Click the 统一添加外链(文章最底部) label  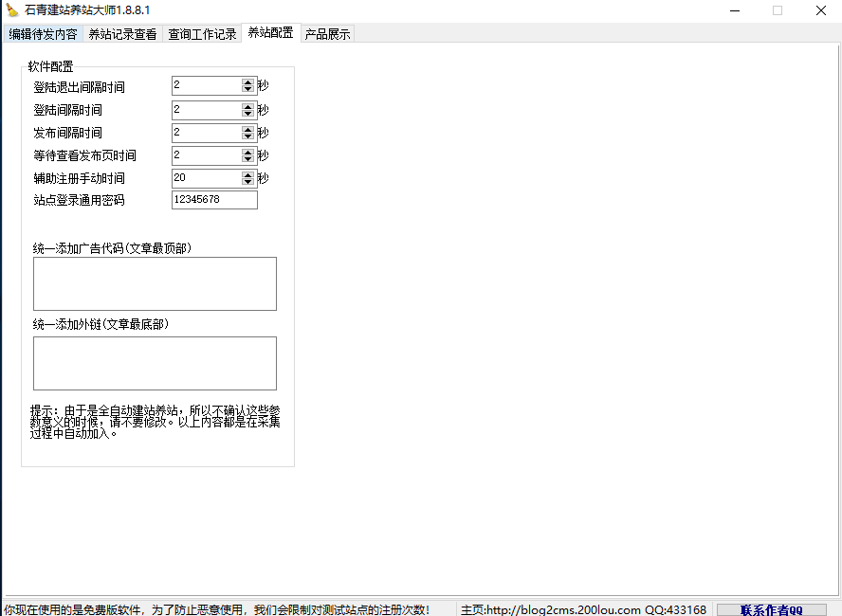(101, 324)
